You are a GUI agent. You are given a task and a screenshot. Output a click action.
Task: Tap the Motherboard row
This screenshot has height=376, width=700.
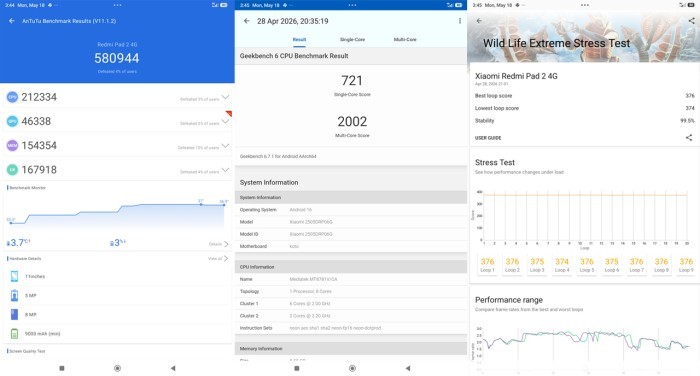[351, 246]
